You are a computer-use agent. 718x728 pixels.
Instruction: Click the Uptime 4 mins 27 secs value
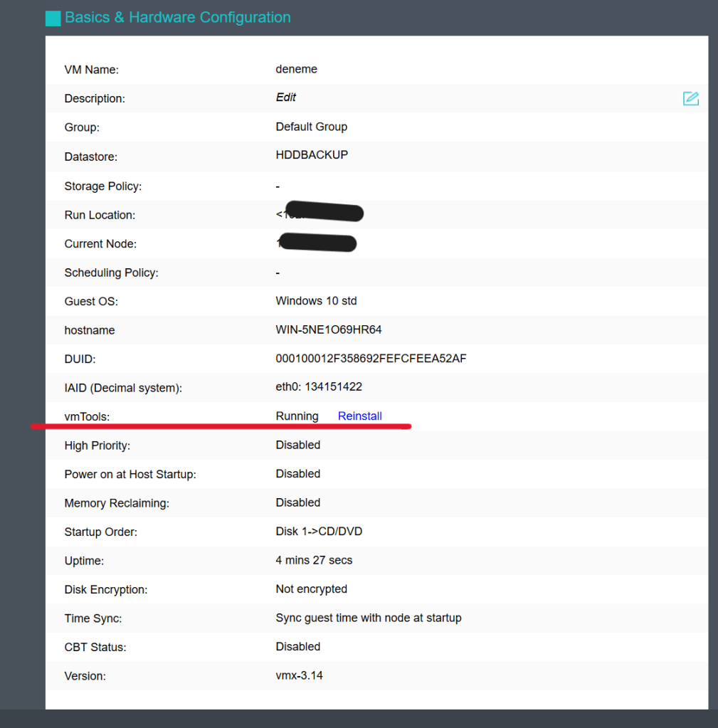coord(314,561)
